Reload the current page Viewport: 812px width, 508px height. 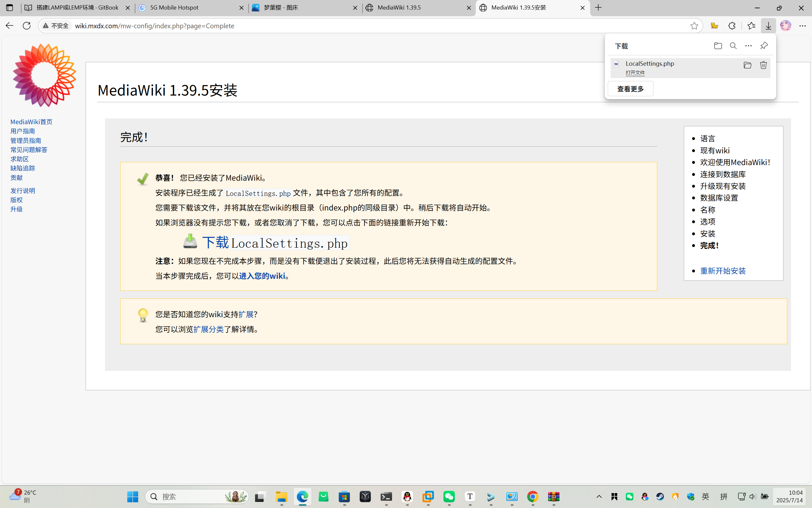click(27, 25)
